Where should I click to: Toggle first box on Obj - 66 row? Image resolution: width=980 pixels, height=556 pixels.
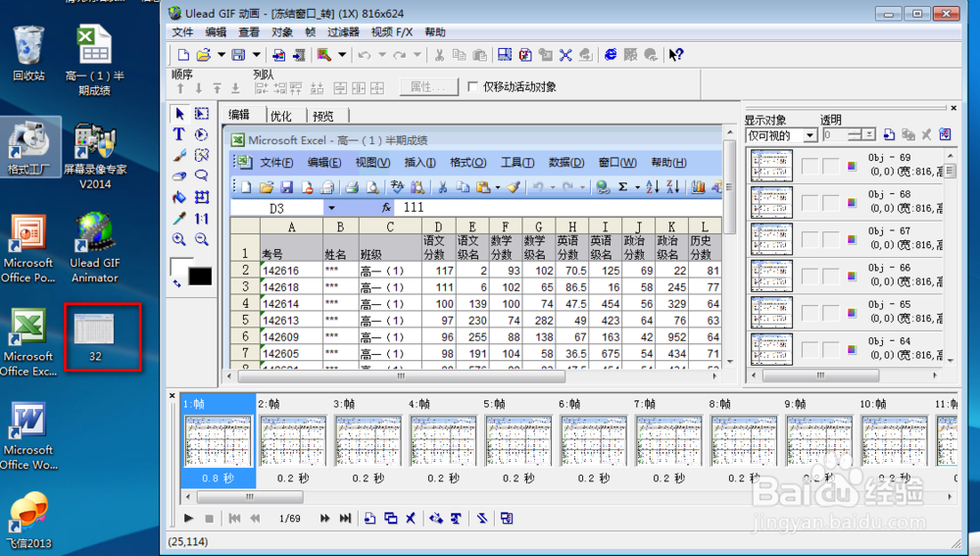810,276
